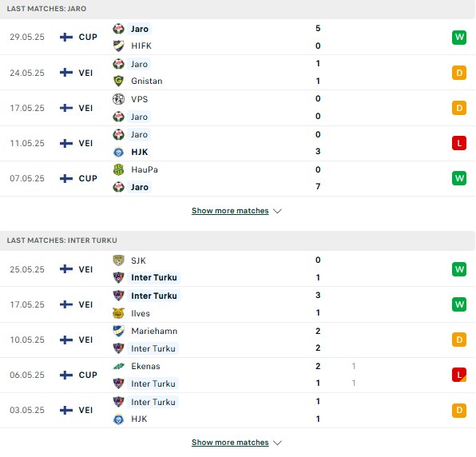Click the W badge for Jaro vs HIFK
Screen dimensions: 476x457
click(x=459, y=38)
